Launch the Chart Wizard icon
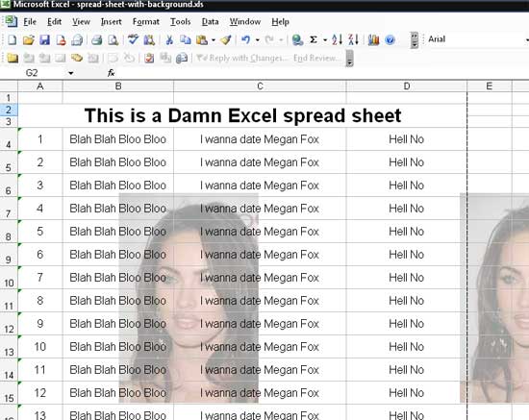529x420 pixels. point(373,40)
